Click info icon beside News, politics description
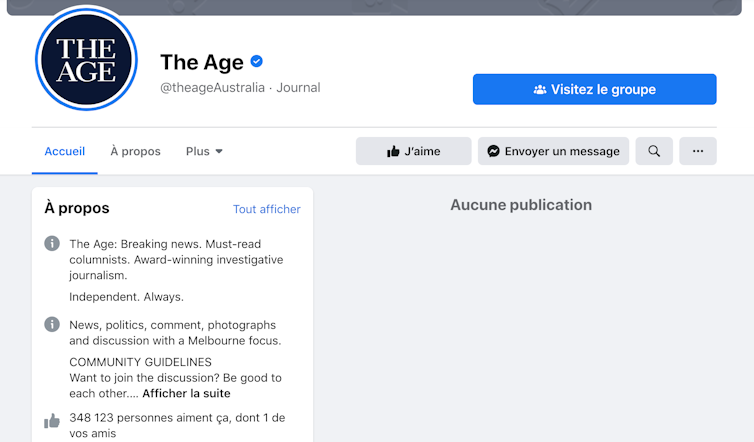This screenshot has width=754, height=442. pyautogui.click(x=52, y=324)
